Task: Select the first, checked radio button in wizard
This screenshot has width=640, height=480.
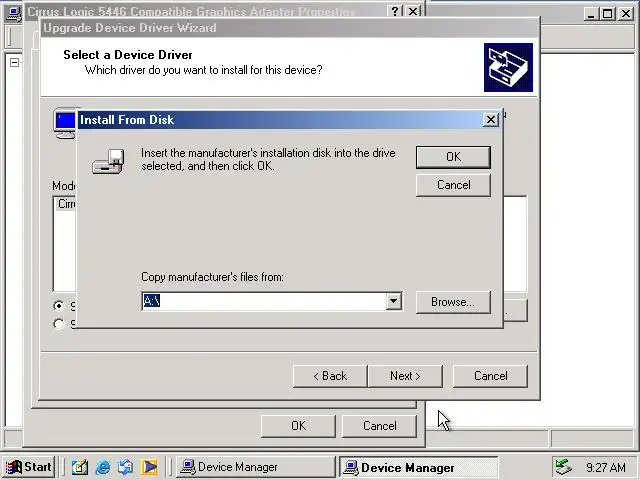Action: click(x=59, y=306)
